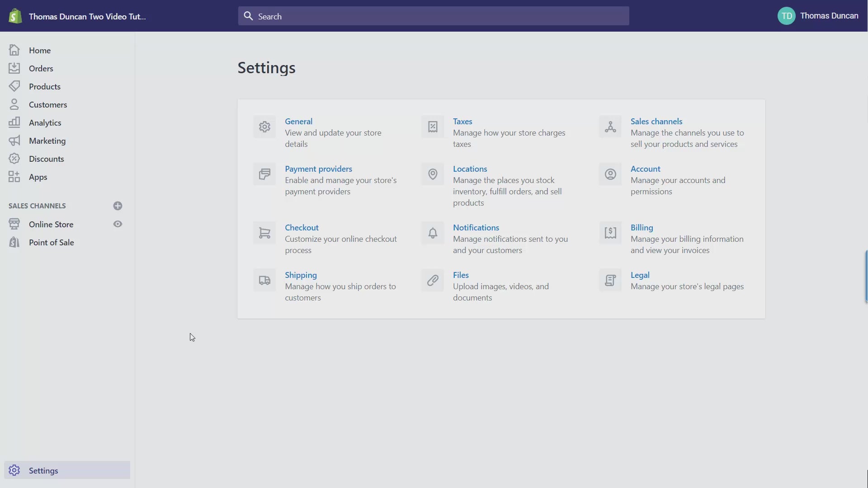Viewport: 868px width, 488px height.
Task: Open the Legal settings link
Action: coord(640,275)
